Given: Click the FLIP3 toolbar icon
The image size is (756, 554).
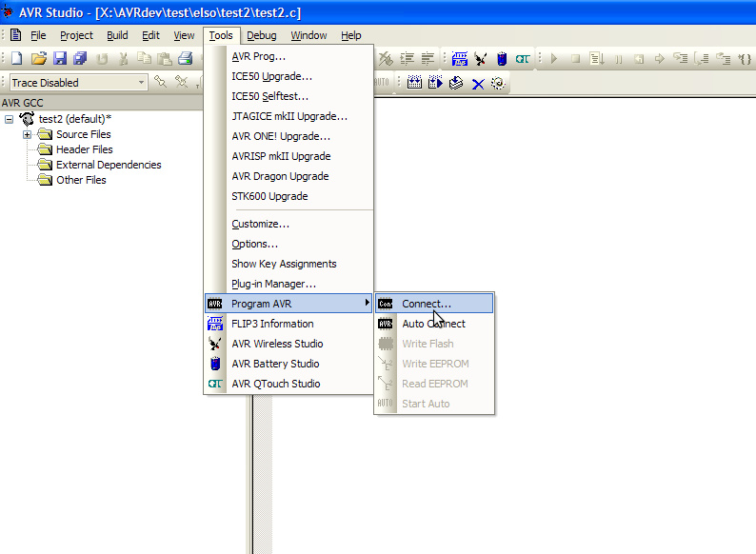Looking at the screenshot, I should [x=460, y=59].
